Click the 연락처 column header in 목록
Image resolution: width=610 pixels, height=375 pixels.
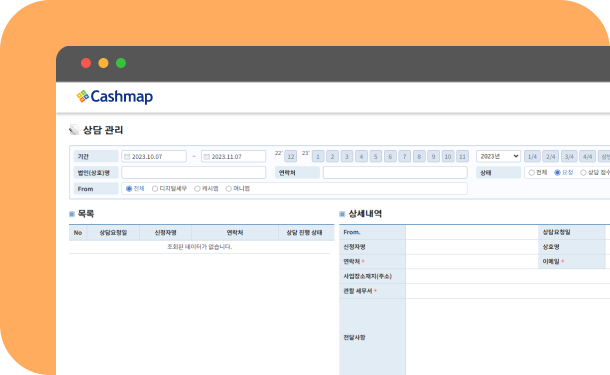coord(235,233)
